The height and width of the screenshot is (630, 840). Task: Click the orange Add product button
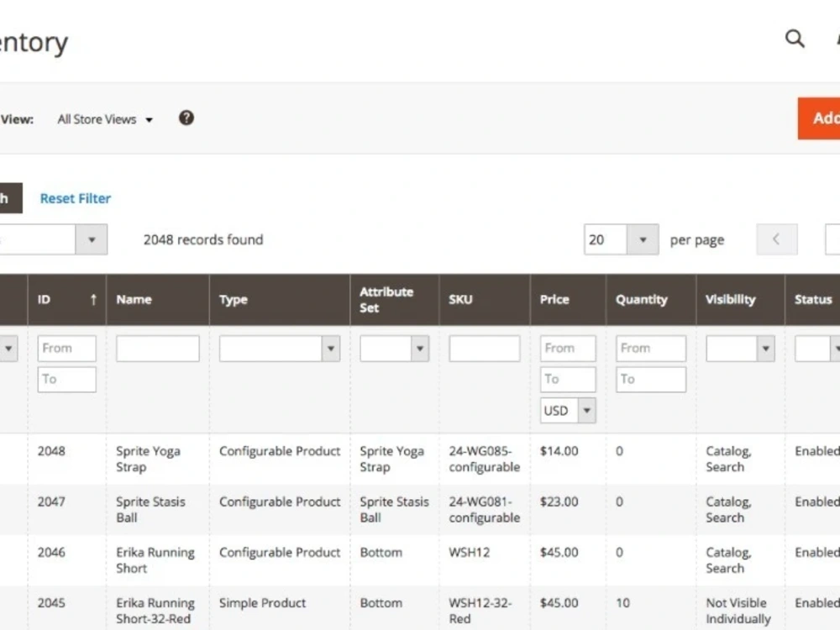[x=819, y=118]
